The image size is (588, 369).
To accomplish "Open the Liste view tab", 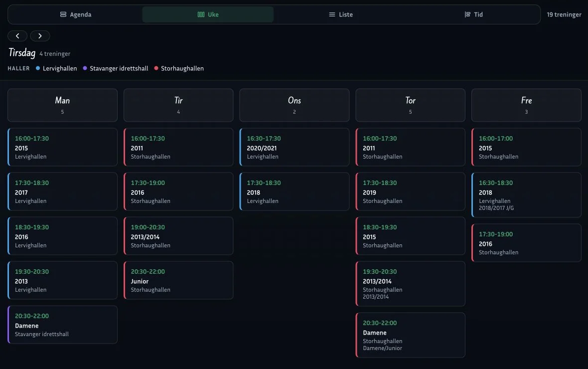I will click(340, 14).
